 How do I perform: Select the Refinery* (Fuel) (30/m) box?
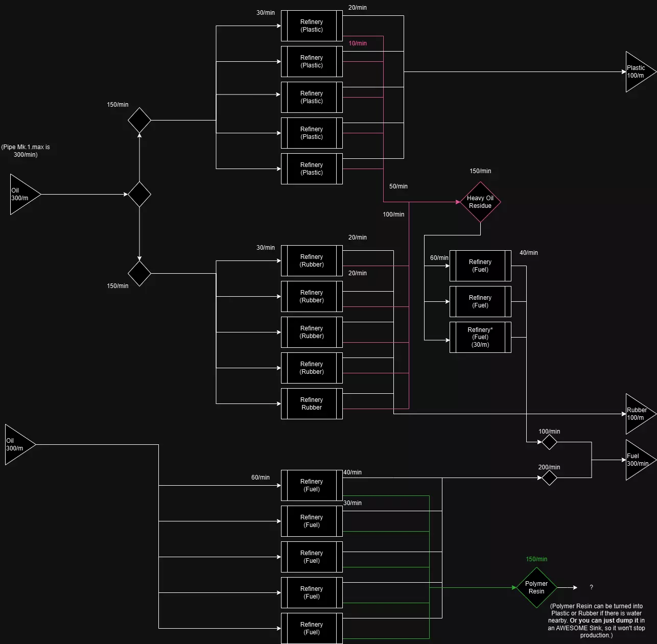480,337
